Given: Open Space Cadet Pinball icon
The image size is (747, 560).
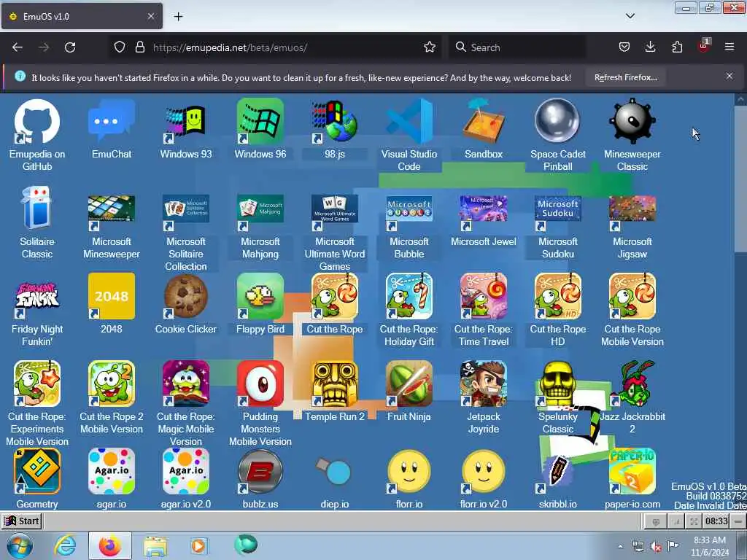Looking at the screenshot, I should tap(557, 121).
